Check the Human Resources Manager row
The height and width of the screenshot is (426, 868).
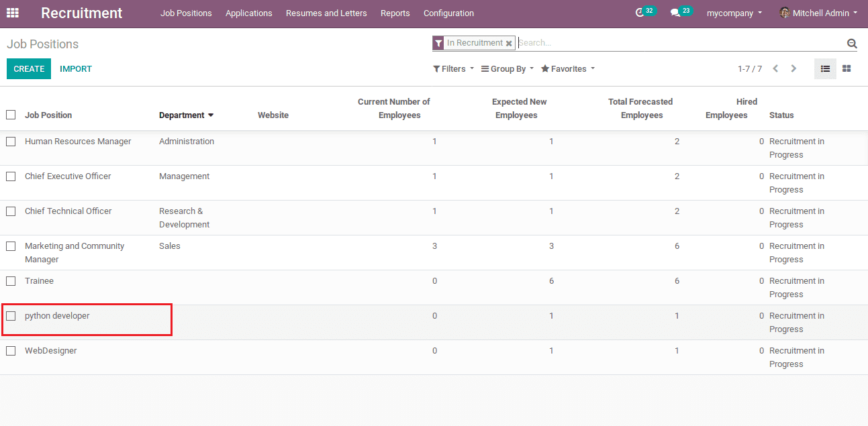click(x=11, y=142)
